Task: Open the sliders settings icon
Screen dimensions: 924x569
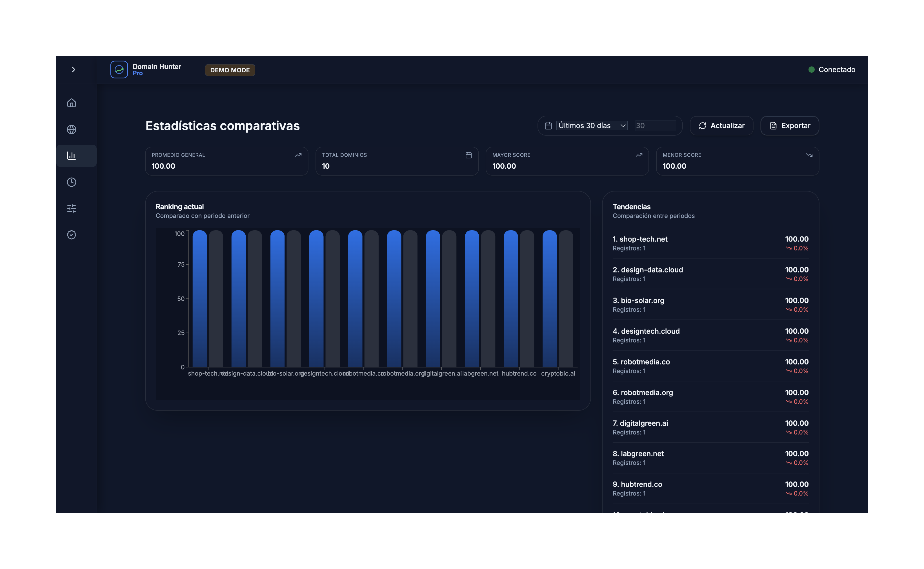Action: coord(72,208)
